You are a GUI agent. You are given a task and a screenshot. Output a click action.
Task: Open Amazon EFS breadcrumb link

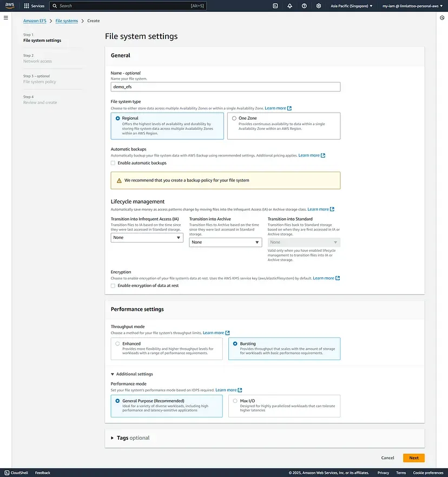[x=35, y=21]
